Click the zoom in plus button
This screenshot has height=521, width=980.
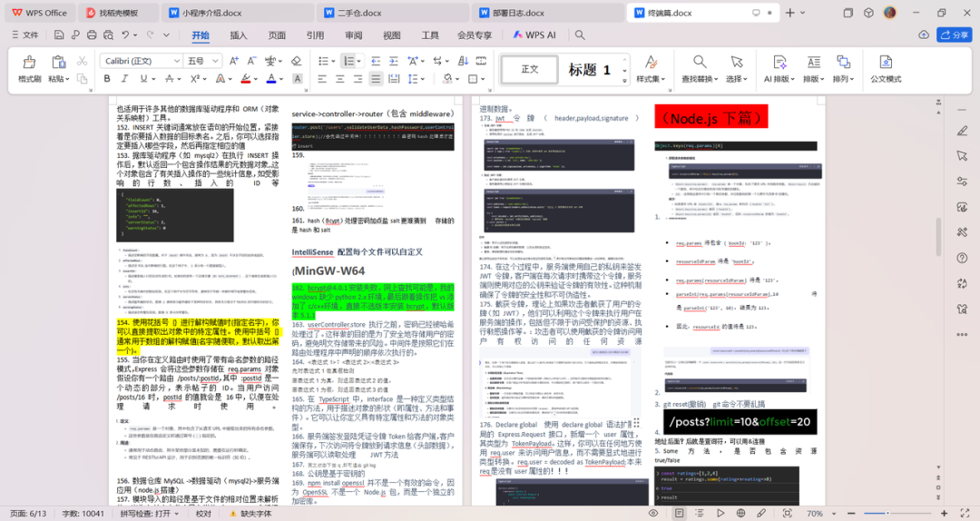pos(944,514)
